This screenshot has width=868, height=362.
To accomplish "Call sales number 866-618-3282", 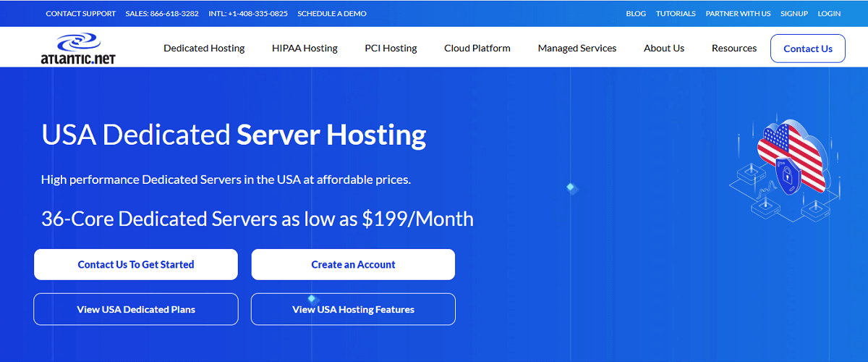I will (162, 14).
